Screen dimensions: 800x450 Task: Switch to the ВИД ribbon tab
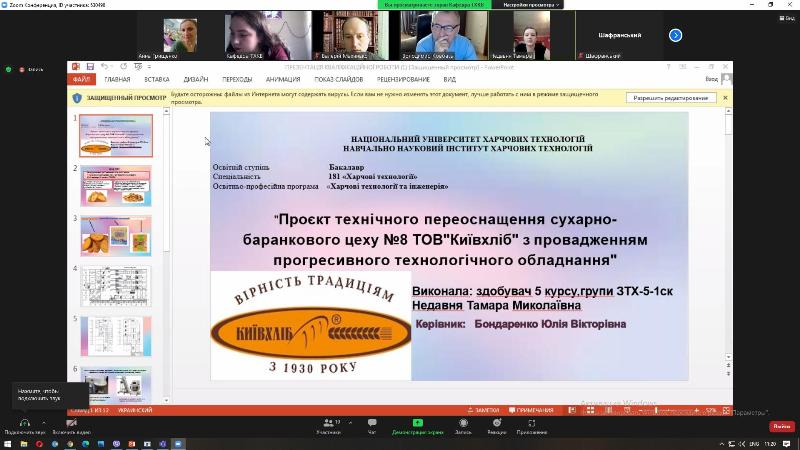click(x=449, y=80)
